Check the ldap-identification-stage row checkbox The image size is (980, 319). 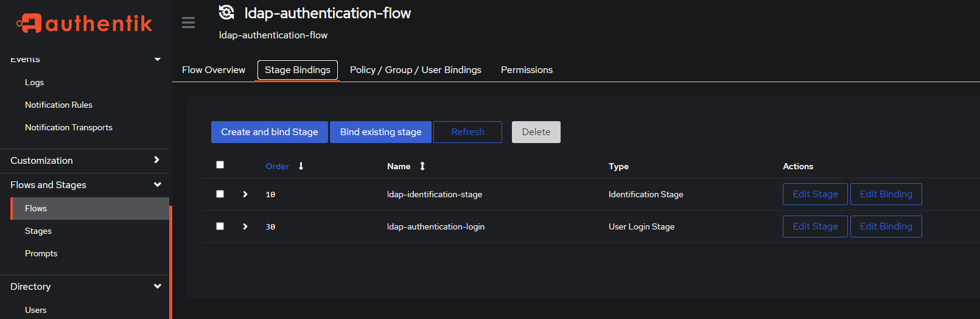click(x=220, y=194)
